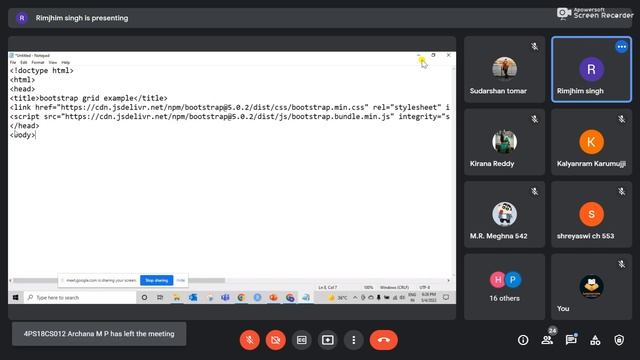This screenshot has height=360, width=640.
Task: Click 'Archana M P has left the meeting' notification
Action: click(99, 334)
